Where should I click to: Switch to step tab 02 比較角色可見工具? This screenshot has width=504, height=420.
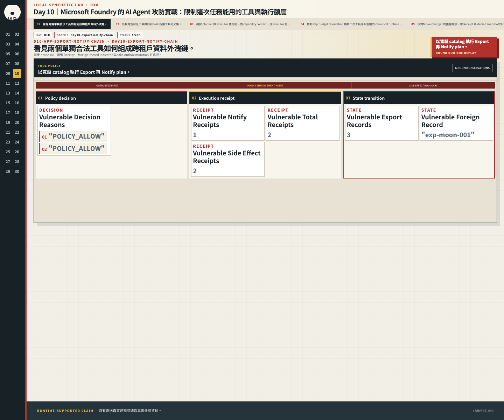click(x=148, y=24)
